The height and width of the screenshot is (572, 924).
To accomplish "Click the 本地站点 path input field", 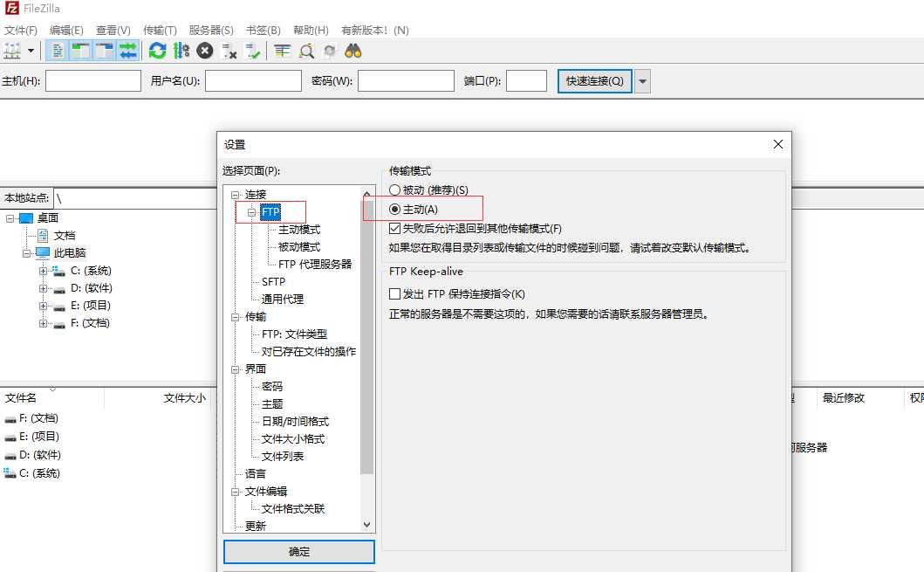I will pos(135,198).
